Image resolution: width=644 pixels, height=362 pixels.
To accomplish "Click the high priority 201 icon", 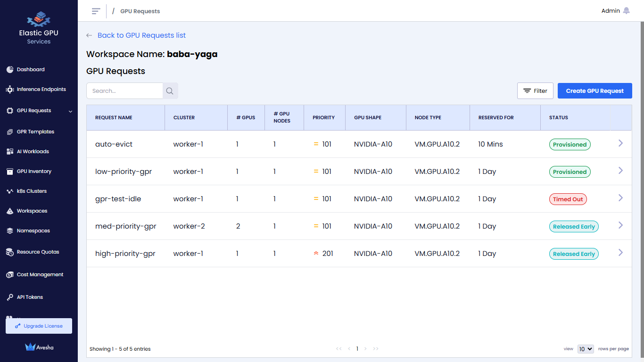I will pyautogui.click(x=316, y=254).
